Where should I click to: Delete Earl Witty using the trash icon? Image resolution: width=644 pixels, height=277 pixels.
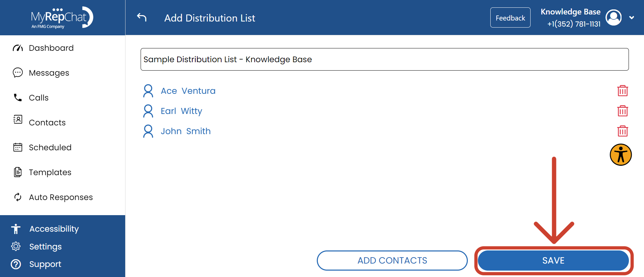point(623,111)
